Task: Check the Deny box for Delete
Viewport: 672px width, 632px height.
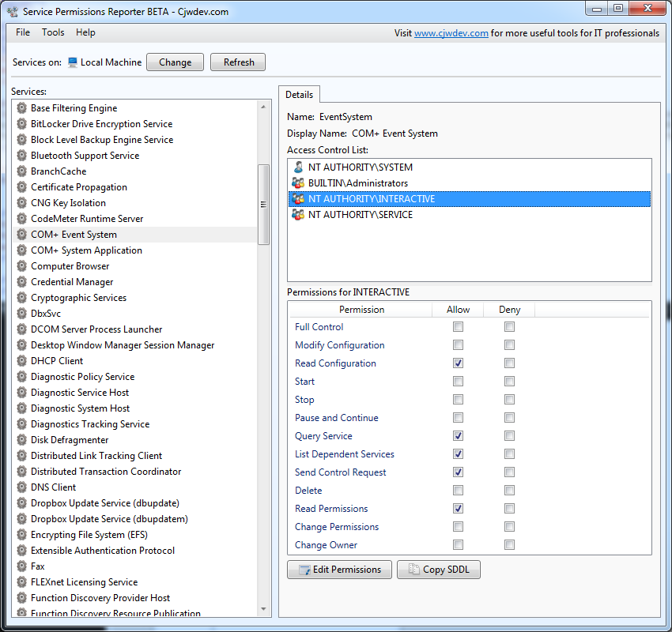Action: pyautogui.click(x=510, y=491)
